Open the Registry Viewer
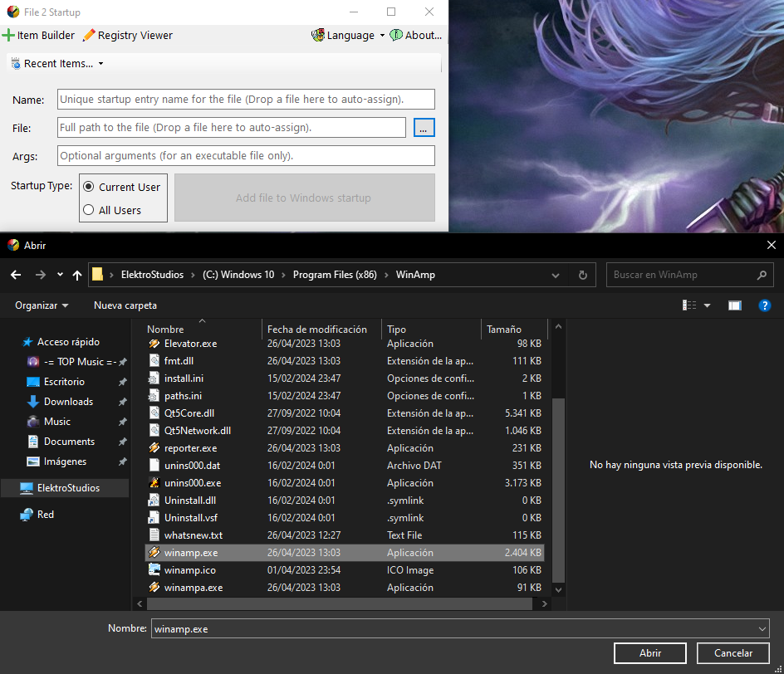Screen dimensions: 784x674 click(128, 36)
